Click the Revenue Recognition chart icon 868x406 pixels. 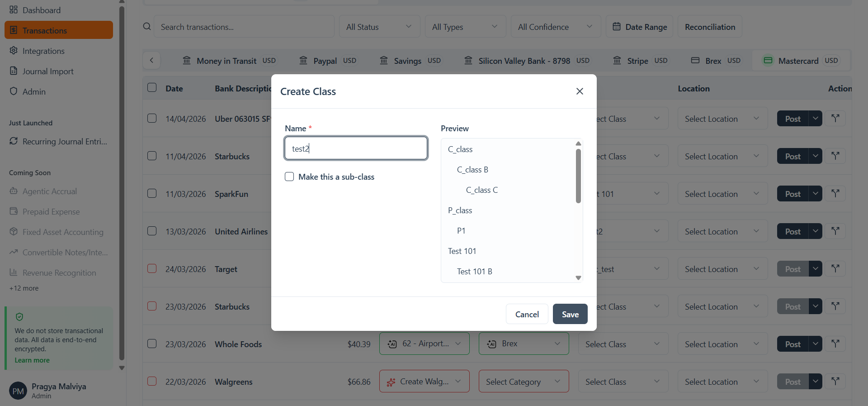tap(14, 272)
